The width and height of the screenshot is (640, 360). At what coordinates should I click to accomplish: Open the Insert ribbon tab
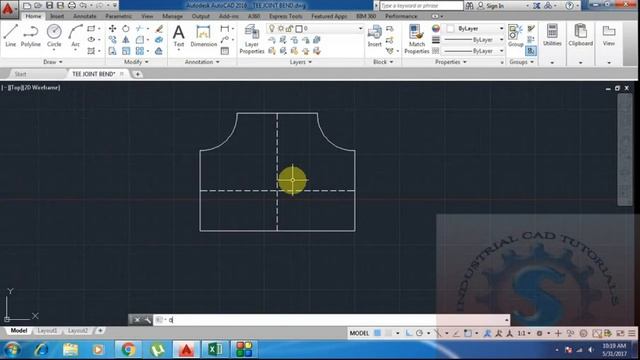pos(57,16)
